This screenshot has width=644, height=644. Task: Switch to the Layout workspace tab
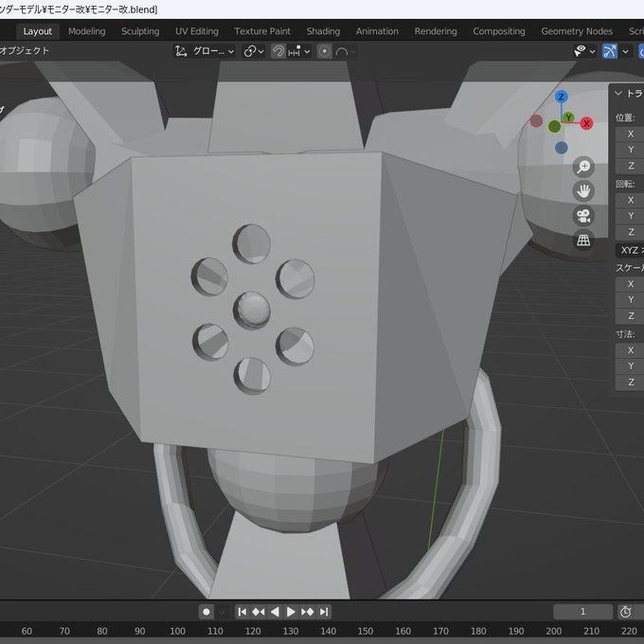pos(37,31)
